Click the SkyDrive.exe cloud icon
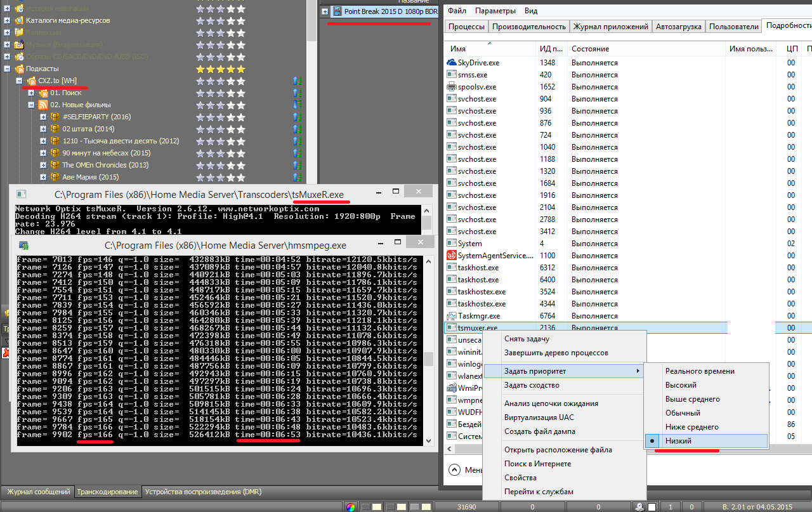Image resolution: width=812 pixels, height=512 pixels. pyautogui.click(x=452, y=63)
